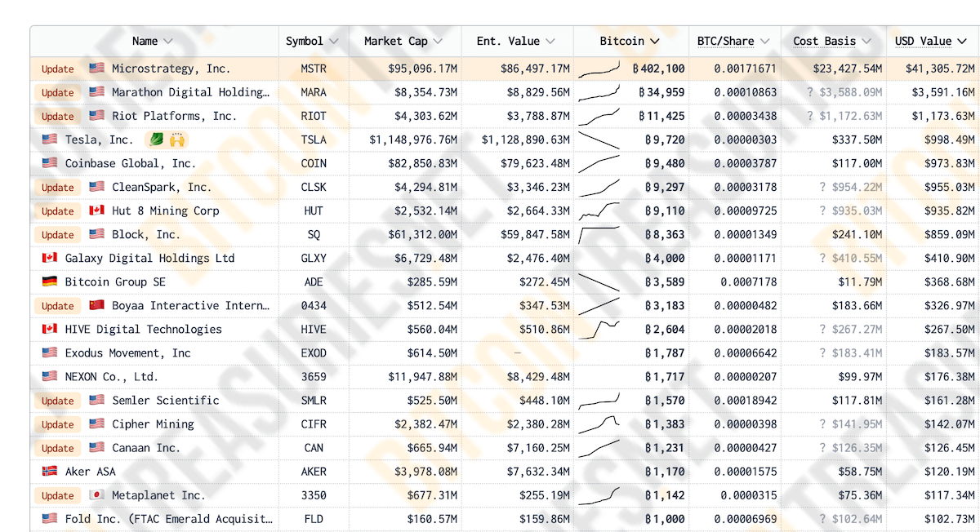
Task: Sort by BTC/Share column header
Action: [733, 41]
